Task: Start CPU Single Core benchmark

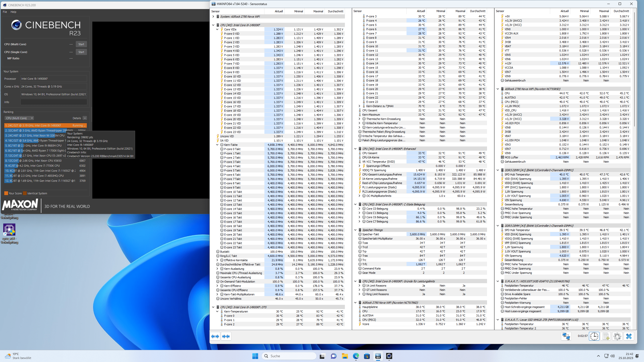Action: click(81, 52)
